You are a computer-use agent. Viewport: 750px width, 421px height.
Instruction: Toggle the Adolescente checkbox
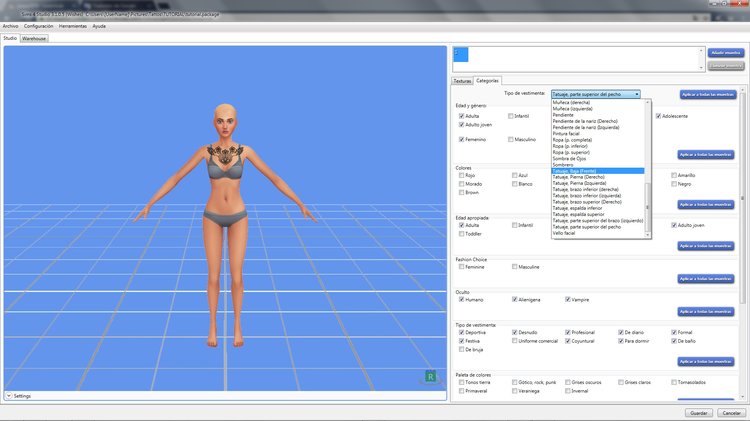click(x=658, y=116)
